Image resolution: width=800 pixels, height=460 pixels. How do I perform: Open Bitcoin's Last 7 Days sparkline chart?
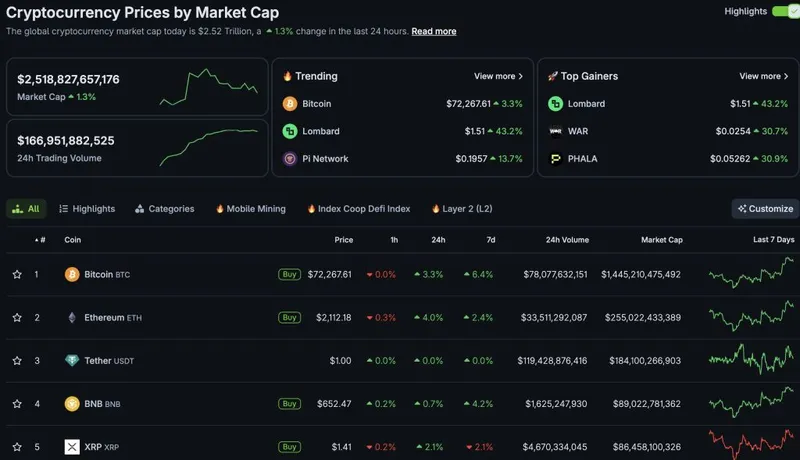751,272
